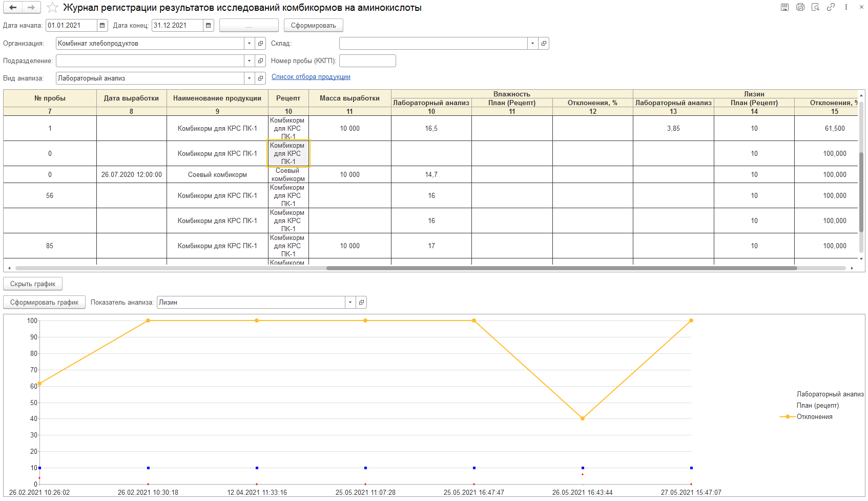Expand the Показатель анализа dropdown
Screen dimensions: 868x501
tap(350, 303)
